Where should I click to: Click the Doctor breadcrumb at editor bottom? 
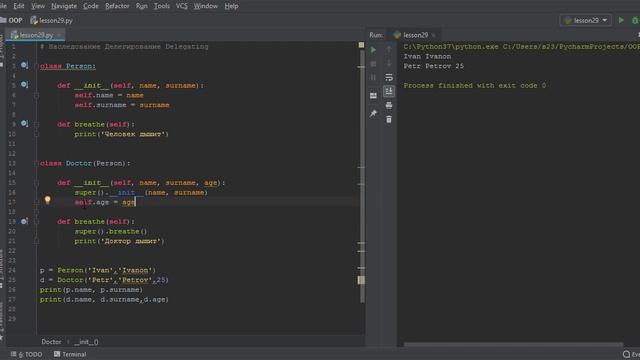[x=51, y=342]
